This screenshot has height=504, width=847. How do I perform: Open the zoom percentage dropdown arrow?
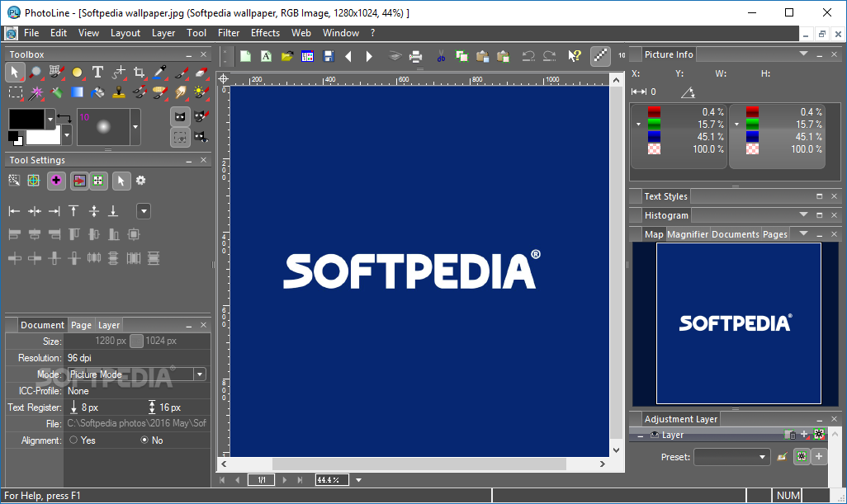(x=358, y=480)
